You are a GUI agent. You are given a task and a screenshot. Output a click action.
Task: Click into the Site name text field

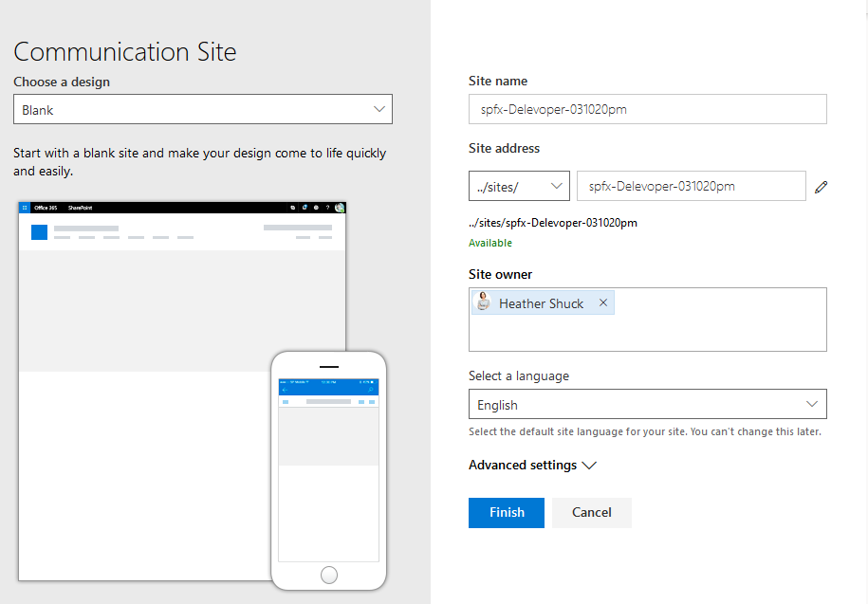[x=647, y=109]
